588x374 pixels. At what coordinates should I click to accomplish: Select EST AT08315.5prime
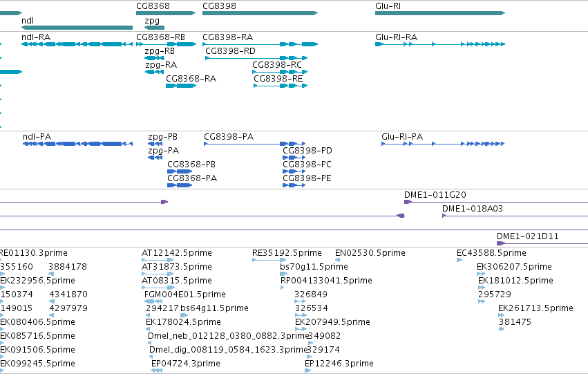click(x=177, y=281)
